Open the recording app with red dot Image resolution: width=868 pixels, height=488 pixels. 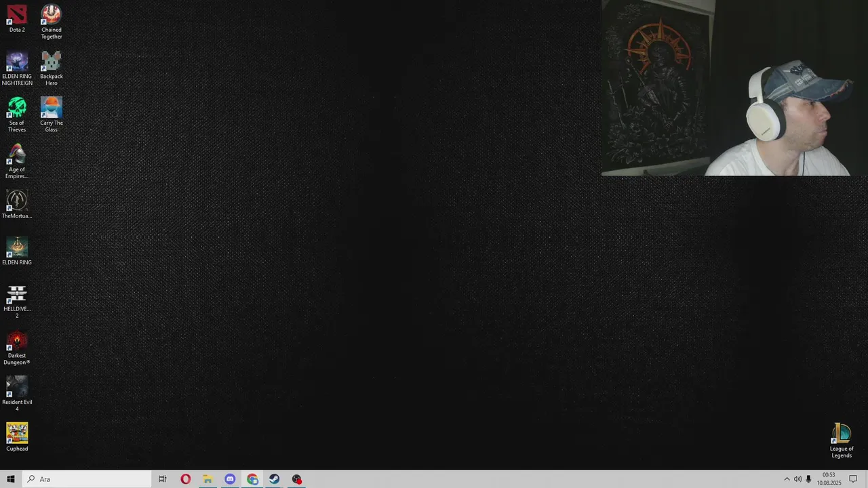296,479
